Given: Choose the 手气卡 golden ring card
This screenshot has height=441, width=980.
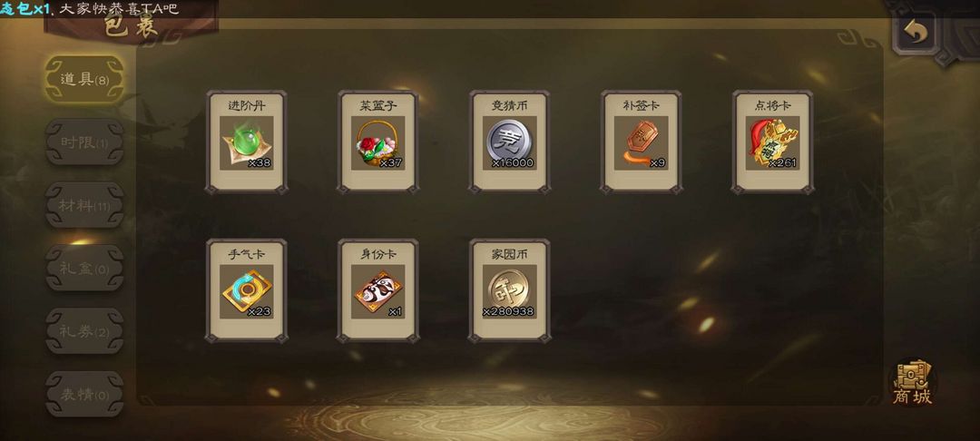Looking at the screenshot, I should [246, 291].
